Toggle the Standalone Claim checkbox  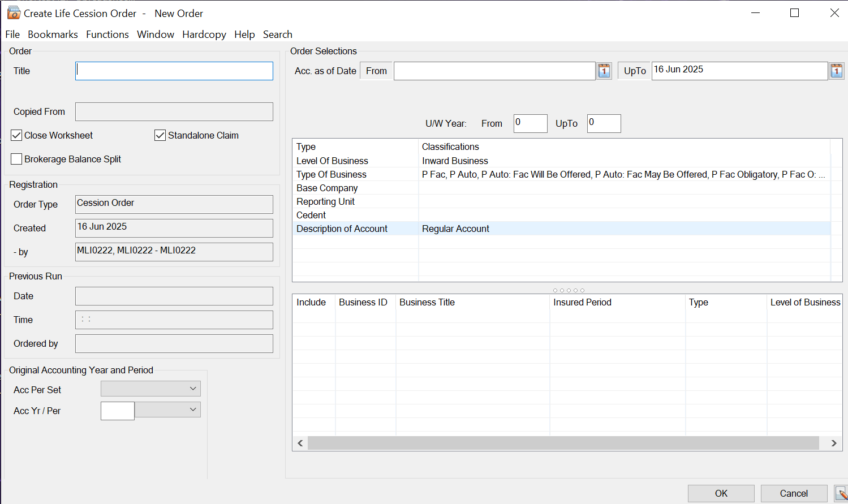[x=160, y=136]
